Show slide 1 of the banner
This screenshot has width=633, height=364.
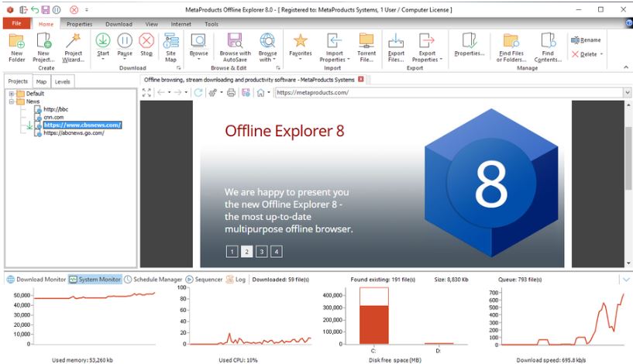[232, 252]
